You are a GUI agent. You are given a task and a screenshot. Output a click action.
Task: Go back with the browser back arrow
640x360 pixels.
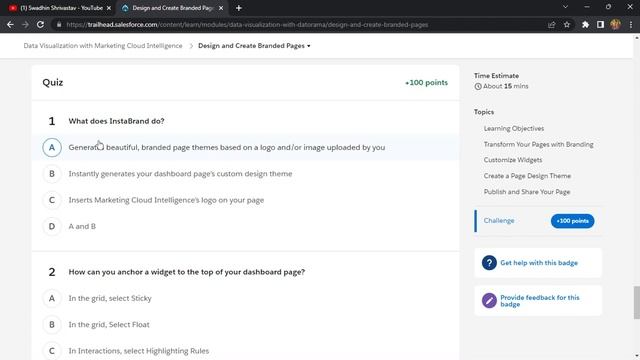tap(10, 24)
